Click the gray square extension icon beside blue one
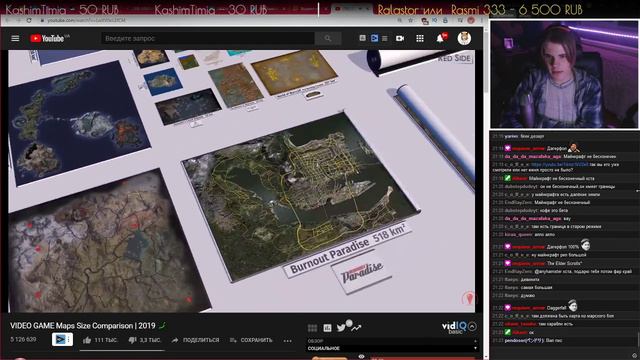The image size is (640, 360). 362,38
